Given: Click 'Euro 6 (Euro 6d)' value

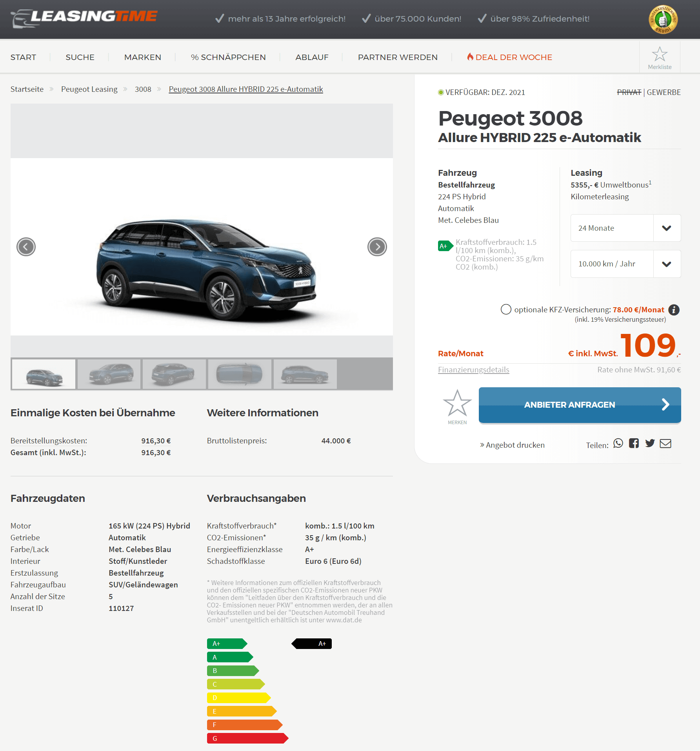Looking at the screenshot, I should [x=333, y=561].
